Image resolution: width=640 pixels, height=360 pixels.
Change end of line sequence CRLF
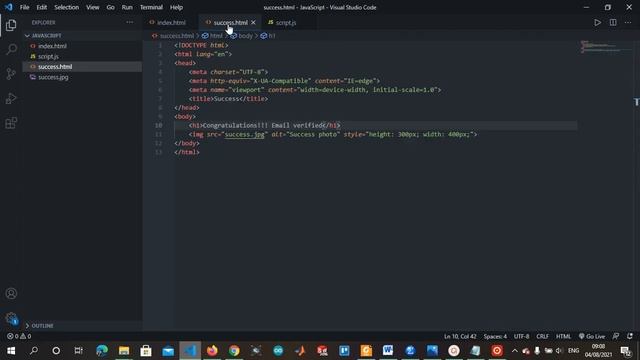(542, 336)
